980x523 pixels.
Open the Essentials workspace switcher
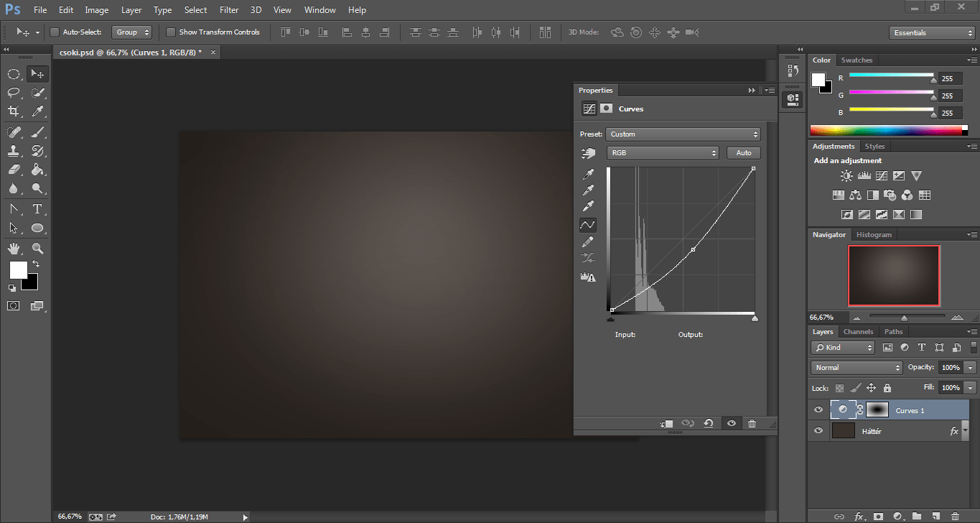(931, 33)
